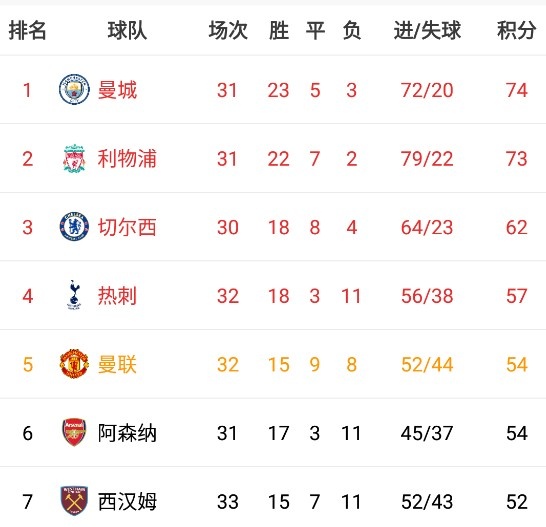Tap the Manchester United crest

(74, 364)
